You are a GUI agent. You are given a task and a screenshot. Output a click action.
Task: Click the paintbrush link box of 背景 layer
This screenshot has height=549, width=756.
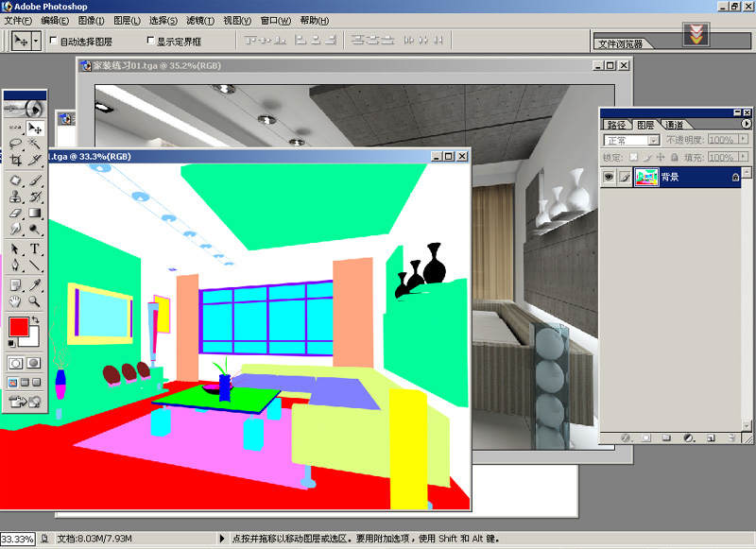tap(625, 177)
